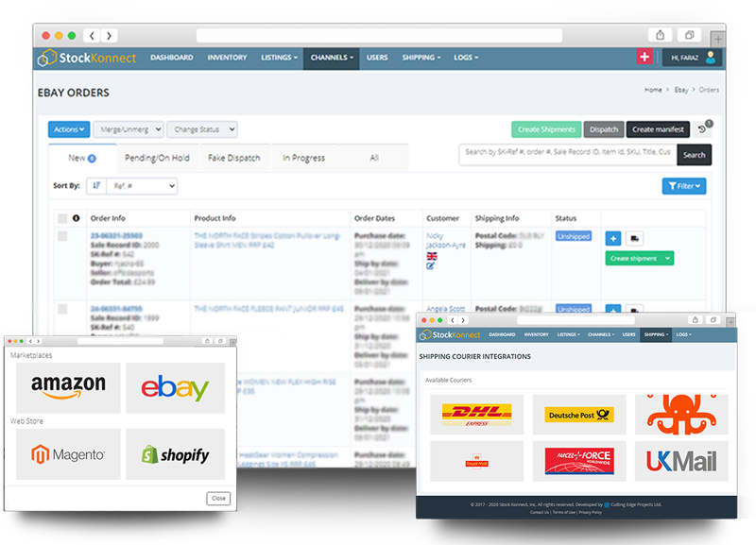This screenshot has width=756, height=545.
Task: Select the Magento web store integration
Action: point(68,453)
